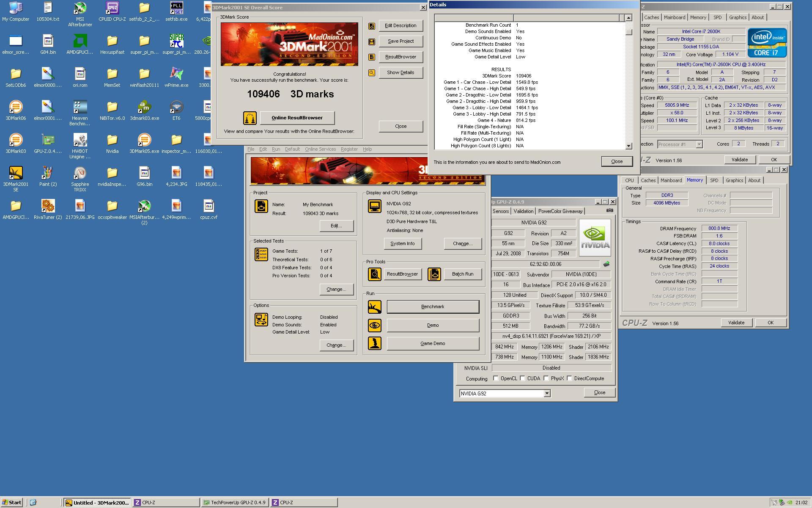The image size is (812, 508).
Task: Open the 3DMark2001 SE desktop shortcut
Action: [16, 179]
